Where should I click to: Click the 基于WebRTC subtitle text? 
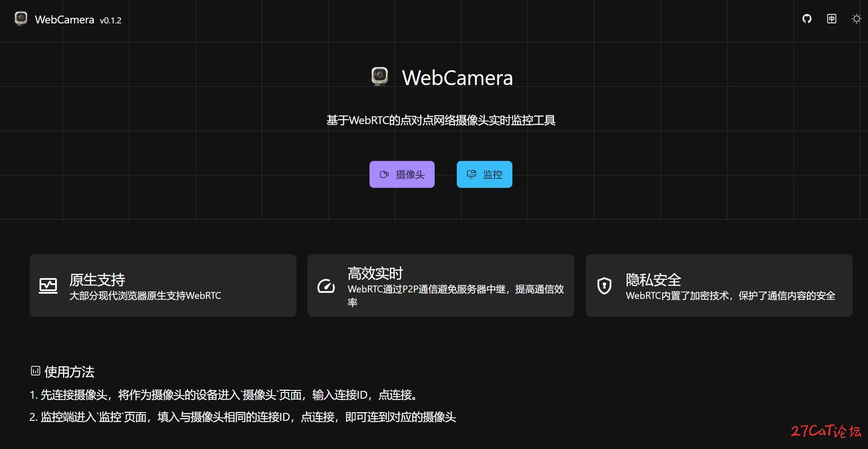441,120
